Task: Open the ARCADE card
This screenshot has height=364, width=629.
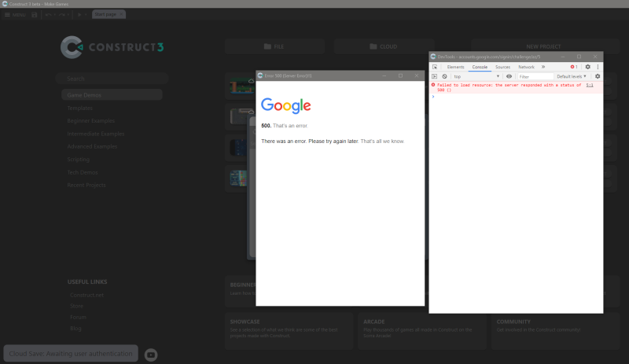Action: click(x=422, y=331)
